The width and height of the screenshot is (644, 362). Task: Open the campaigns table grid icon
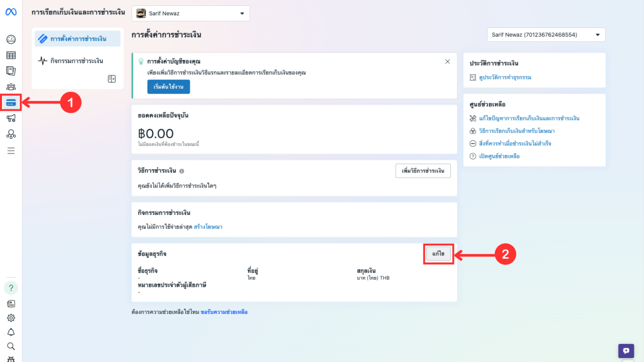pyautogui.click(x=11, y=55)
